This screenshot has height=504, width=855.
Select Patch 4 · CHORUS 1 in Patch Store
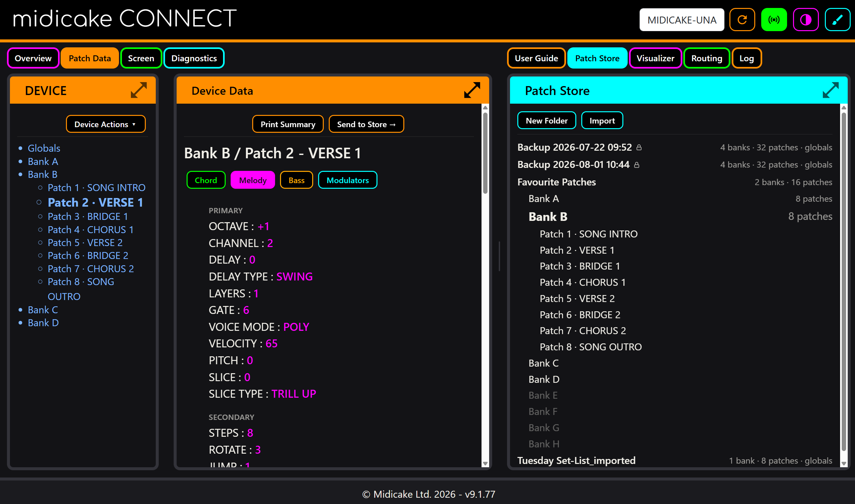tap(583, 282)
